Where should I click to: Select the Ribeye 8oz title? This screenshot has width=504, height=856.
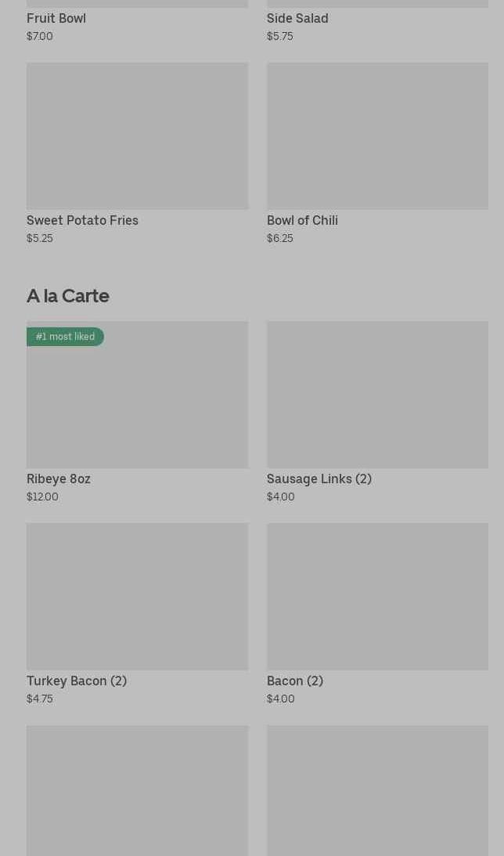coord(59,479)
